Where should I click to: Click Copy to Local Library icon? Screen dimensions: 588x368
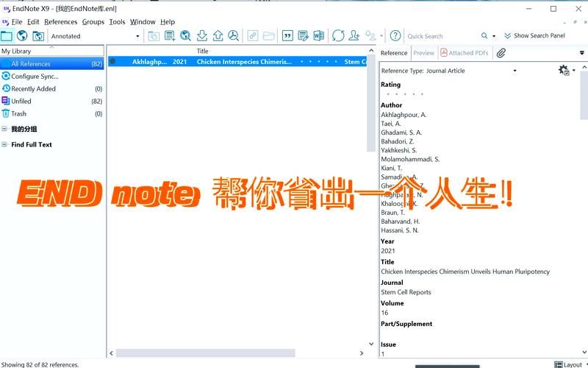click(154, 36)
